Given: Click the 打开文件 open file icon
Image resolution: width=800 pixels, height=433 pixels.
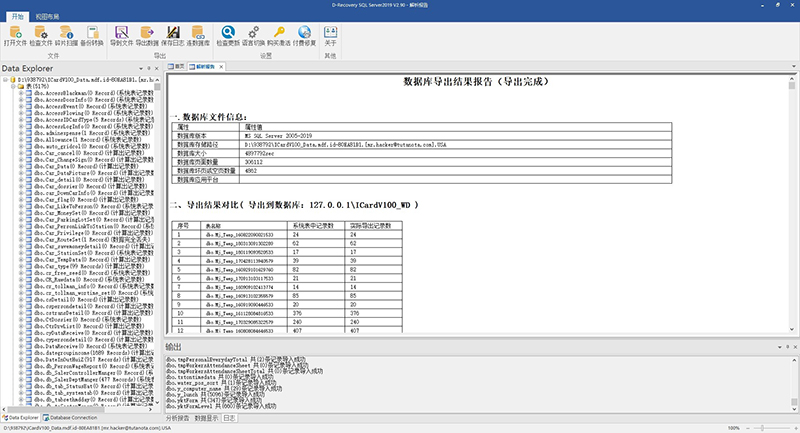Looking at the screenshot, I should [15, 36].
